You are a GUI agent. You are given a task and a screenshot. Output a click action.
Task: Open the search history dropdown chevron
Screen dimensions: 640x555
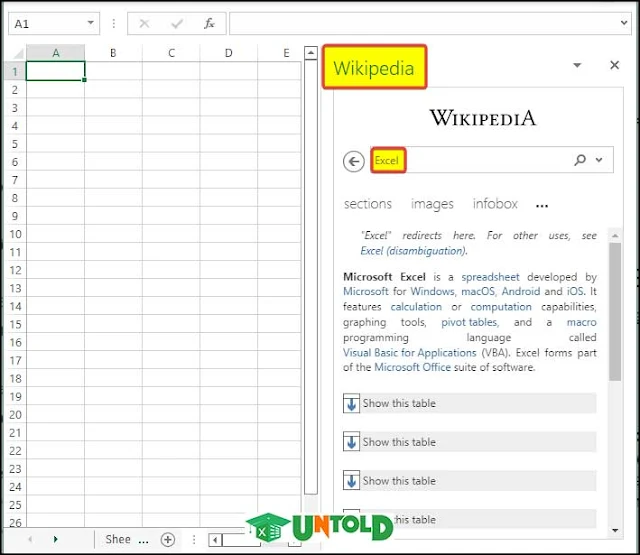click(599, 160)
